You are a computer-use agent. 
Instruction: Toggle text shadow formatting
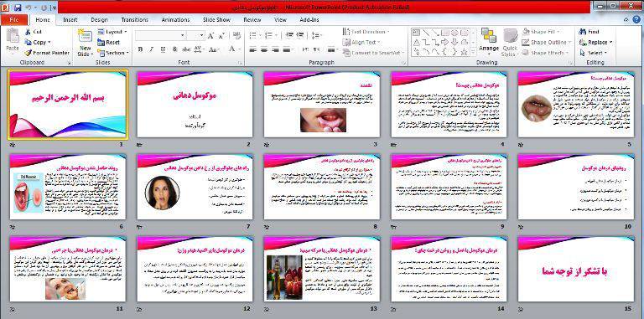point(174,49)
